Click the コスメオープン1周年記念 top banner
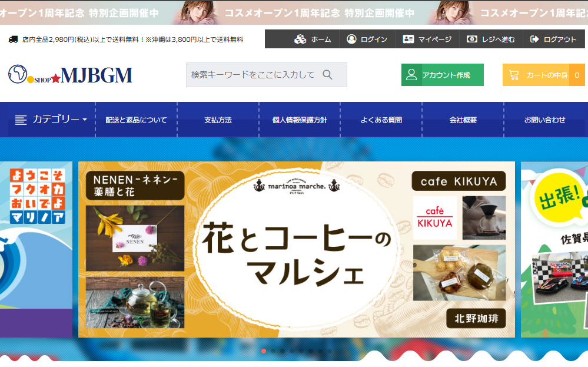Image resolution: width=588 pixels, height=367 pixels. pyautogui.click(x=294, y=12)
